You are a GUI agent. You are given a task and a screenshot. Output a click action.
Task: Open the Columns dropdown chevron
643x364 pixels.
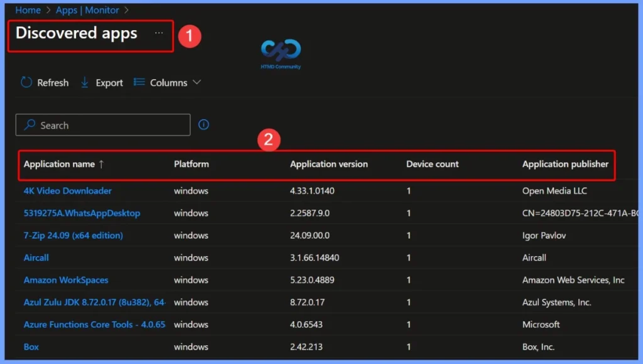tap(197, 82)
